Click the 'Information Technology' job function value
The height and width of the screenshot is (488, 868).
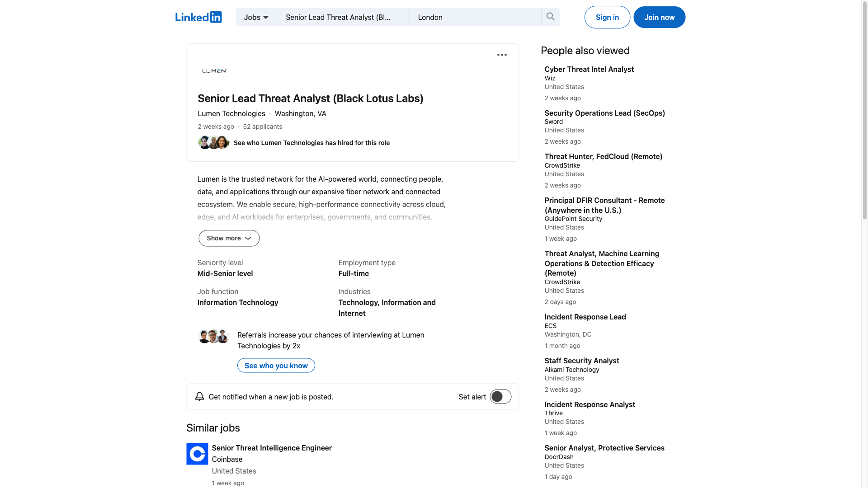coord(237,302)
